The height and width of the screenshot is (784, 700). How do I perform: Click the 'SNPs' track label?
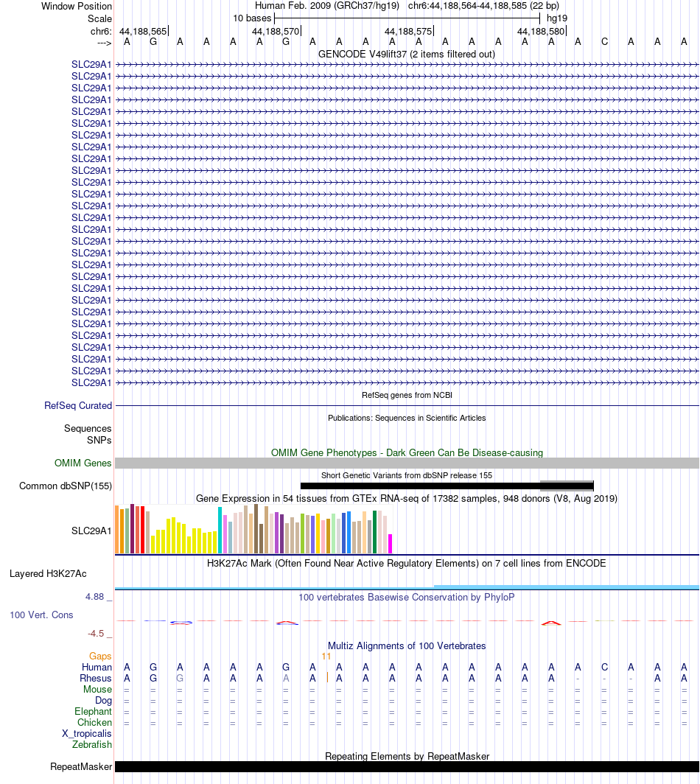(x=99, y=440)
